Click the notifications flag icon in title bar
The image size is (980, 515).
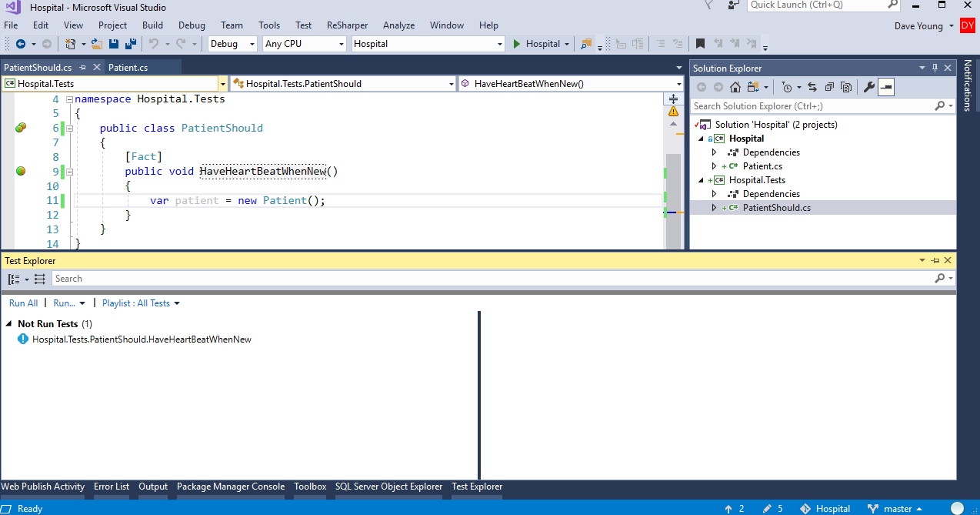click(x=709, y=5)
